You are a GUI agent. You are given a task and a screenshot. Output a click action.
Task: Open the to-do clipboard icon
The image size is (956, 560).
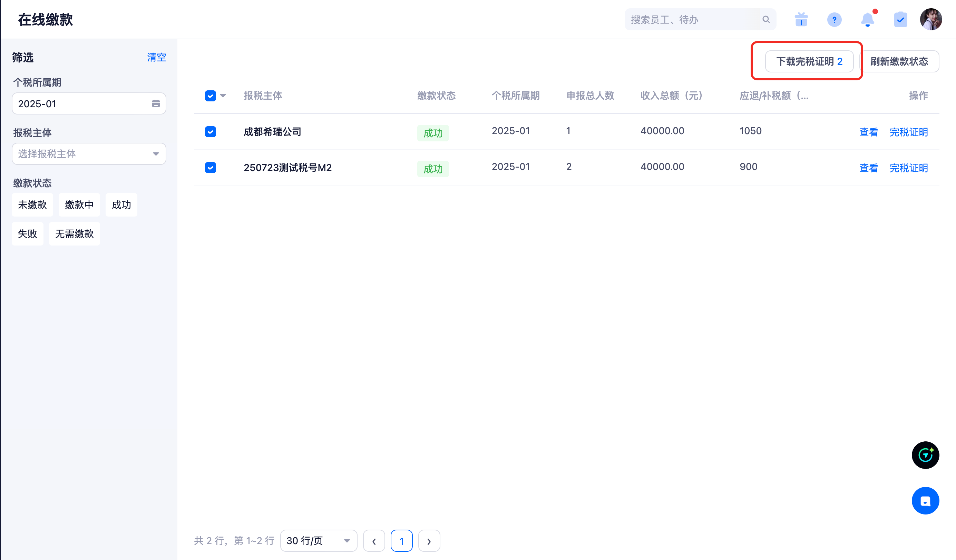(x=901, y=19)
